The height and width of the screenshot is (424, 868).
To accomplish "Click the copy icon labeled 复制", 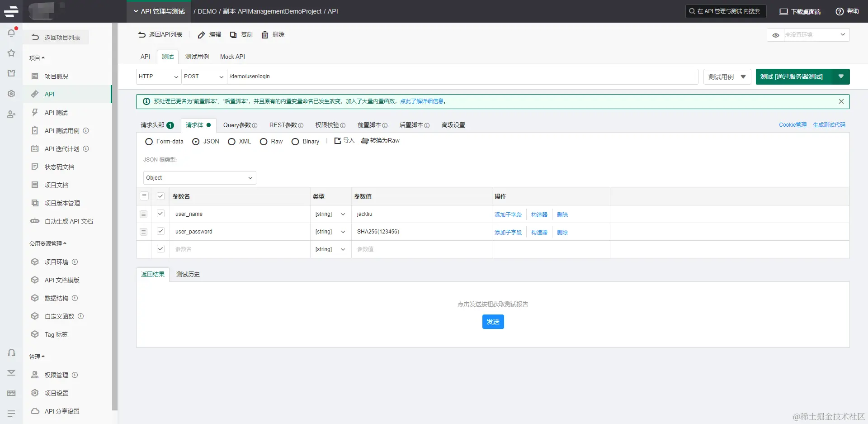I will coord(233,35).
